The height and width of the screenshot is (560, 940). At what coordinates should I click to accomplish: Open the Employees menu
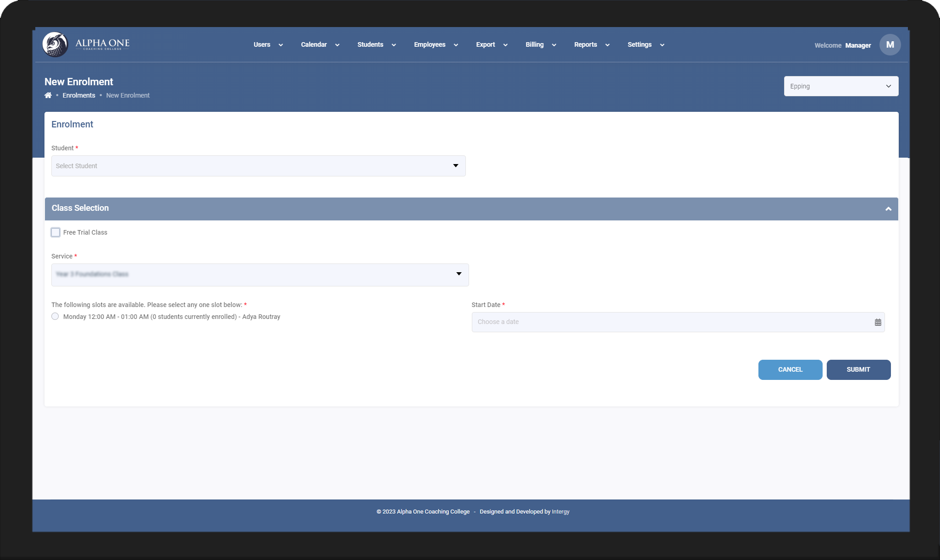click(x=436, y=44)
